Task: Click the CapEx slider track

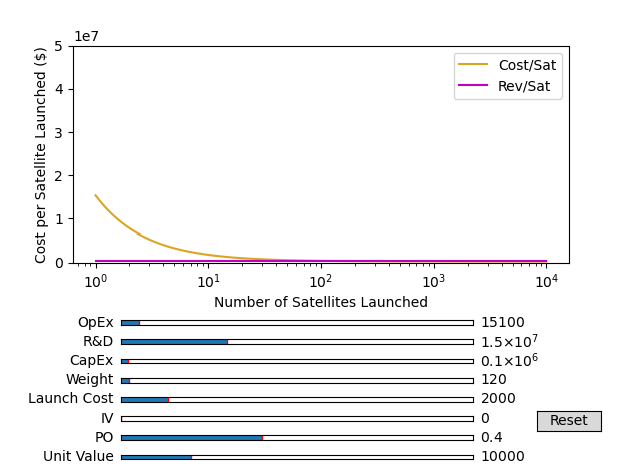Action: point(297,361)
